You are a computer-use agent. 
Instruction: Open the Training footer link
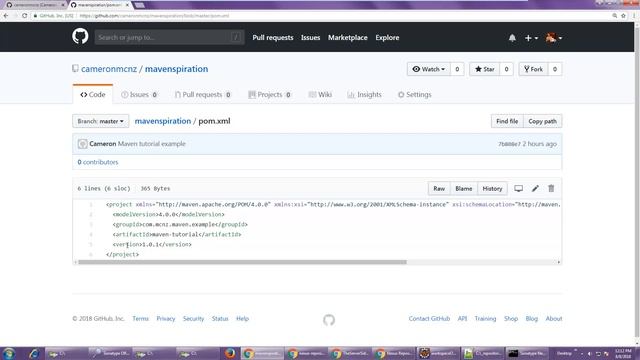click(x=485, y=318)
